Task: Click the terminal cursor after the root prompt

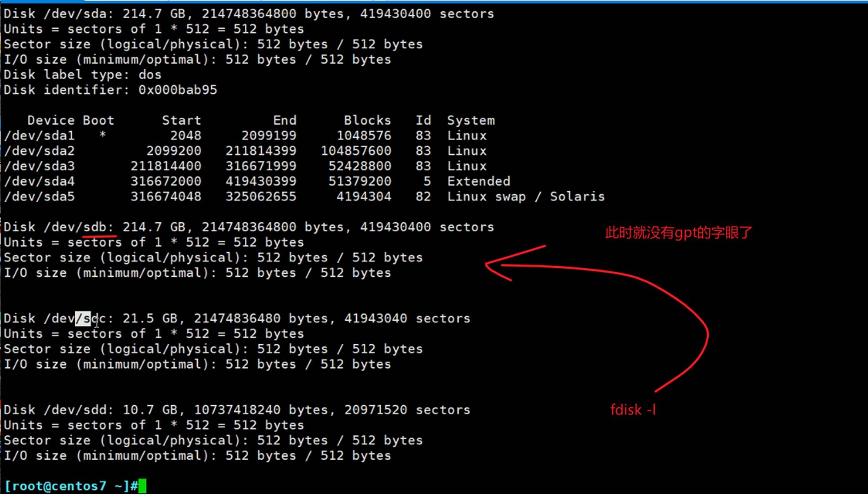Action: 142,486
